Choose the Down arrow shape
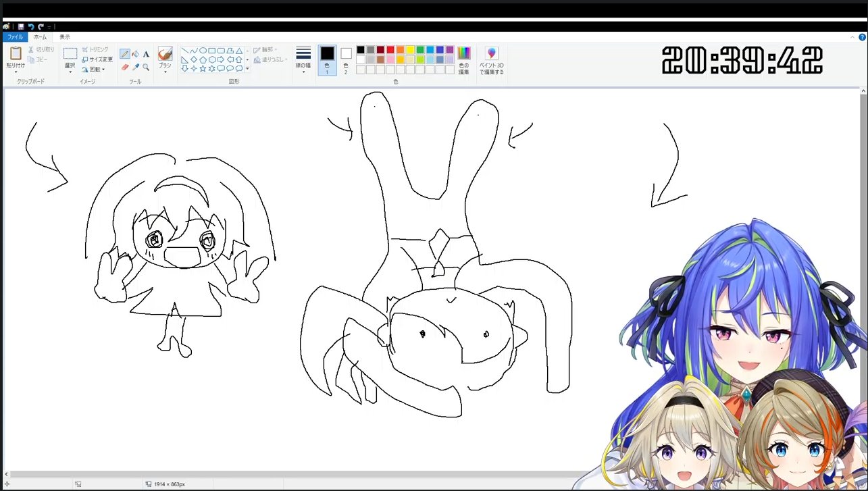The width and height of the screenshot is (868, 491). (x=185, y=68)
